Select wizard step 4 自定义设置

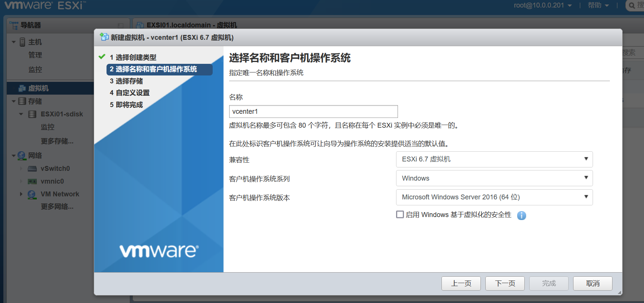[x=129, y=93]
